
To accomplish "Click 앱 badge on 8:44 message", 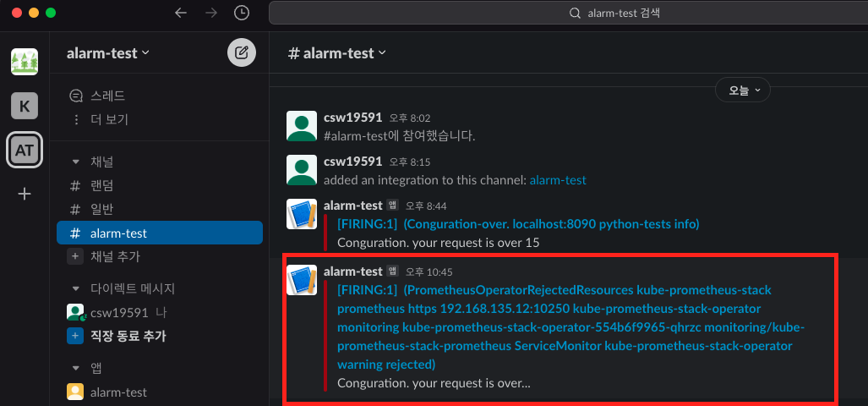I will 392,206.
